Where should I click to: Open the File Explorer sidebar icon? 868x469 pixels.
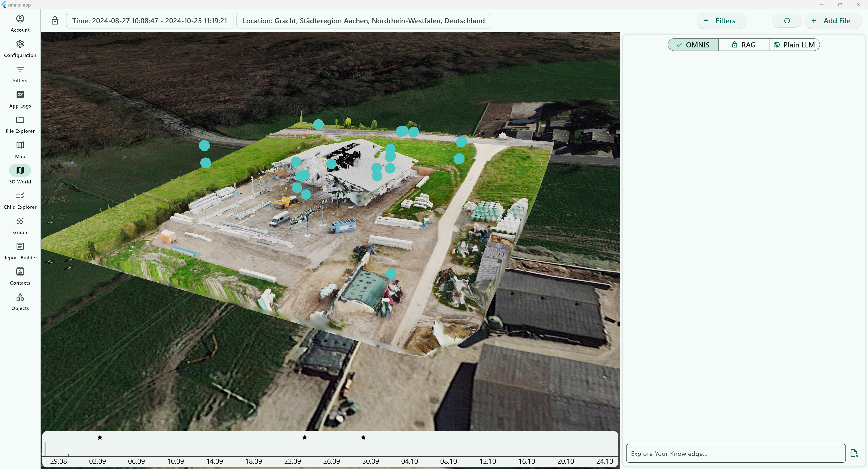(x=20, y=120)
